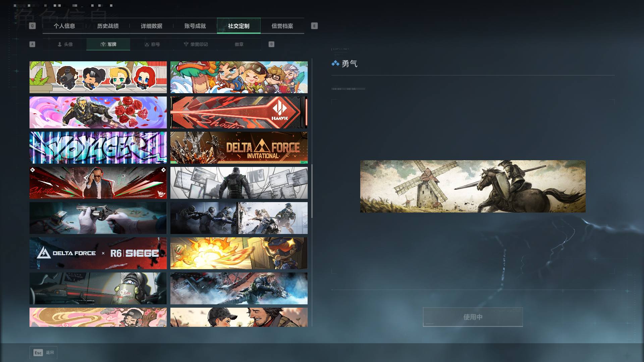
Task: Select the man in sunglasses red banner
Action: pyautogui.click(x=98, y=183)
